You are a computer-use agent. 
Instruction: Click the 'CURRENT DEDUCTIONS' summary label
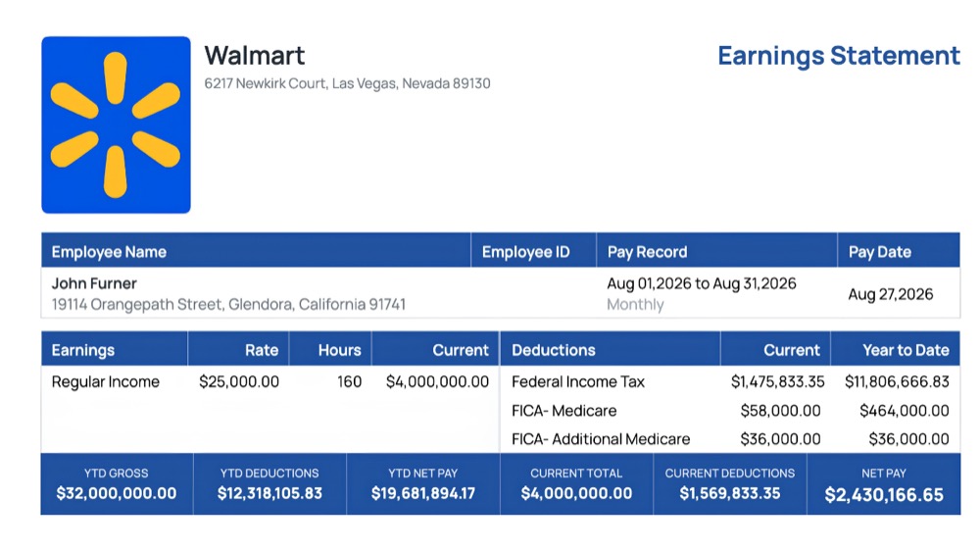click(x=730, y=474)
